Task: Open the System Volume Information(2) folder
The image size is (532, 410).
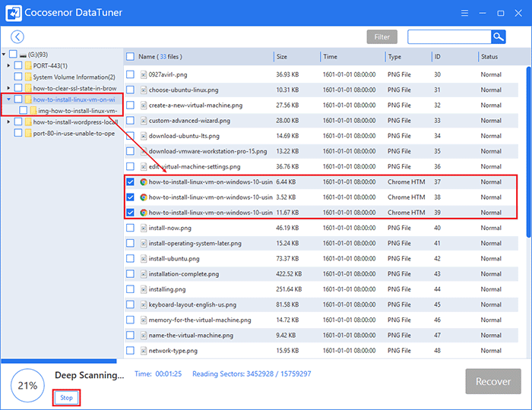Action: click(x=74, y=77)
